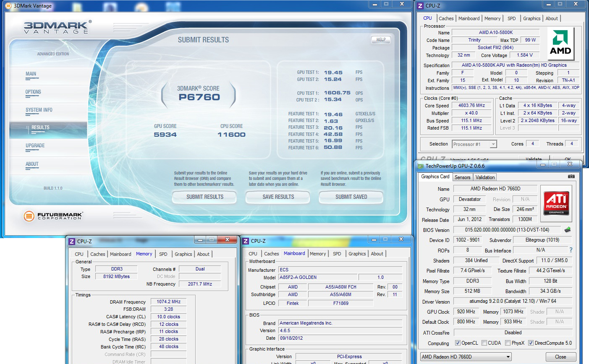The image size is (589, 364).
Task: Click the Bus Interface question mark icon
Action: [x=571, y=250]
